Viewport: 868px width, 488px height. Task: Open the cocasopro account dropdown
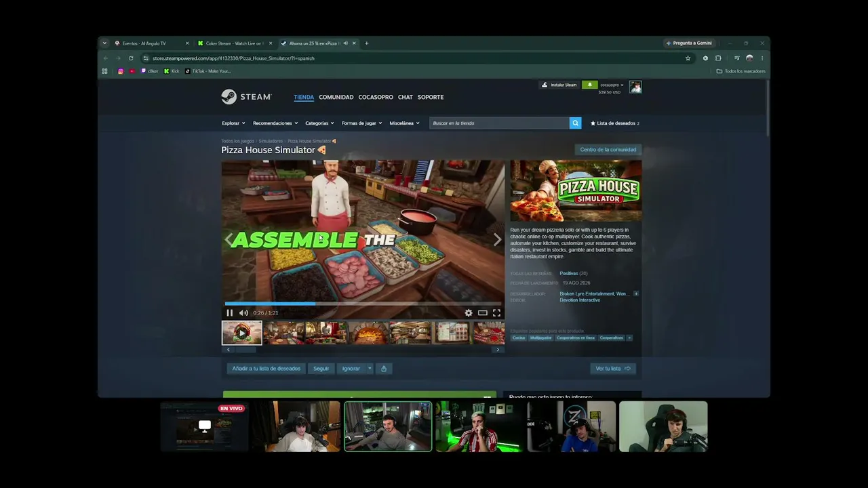[612, 85]
